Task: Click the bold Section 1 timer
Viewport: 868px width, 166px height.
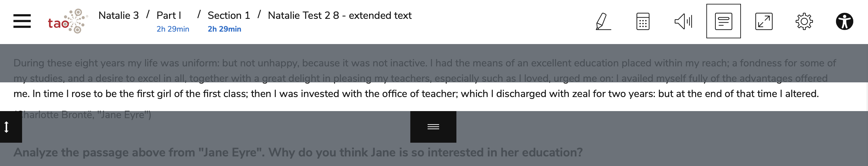Action: point(224,29)
